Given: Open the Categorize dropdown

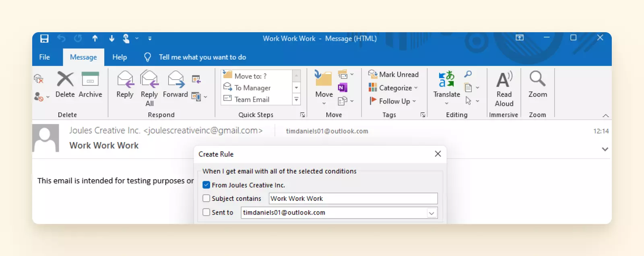Looking at the screenshot, I should pyautogui.click(x=394, y=88).
